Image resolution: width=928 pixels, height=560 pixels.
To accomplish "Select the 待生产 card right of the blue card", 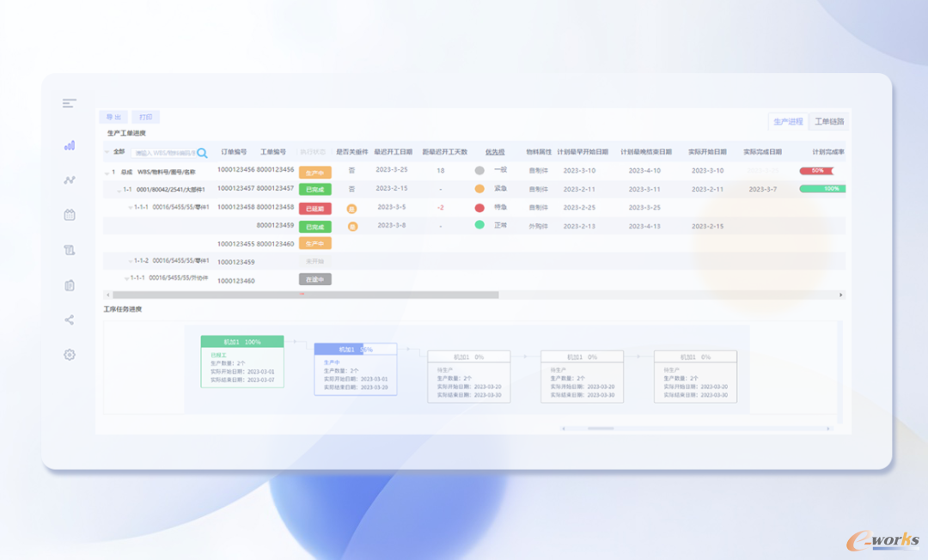I will [469, 377].
